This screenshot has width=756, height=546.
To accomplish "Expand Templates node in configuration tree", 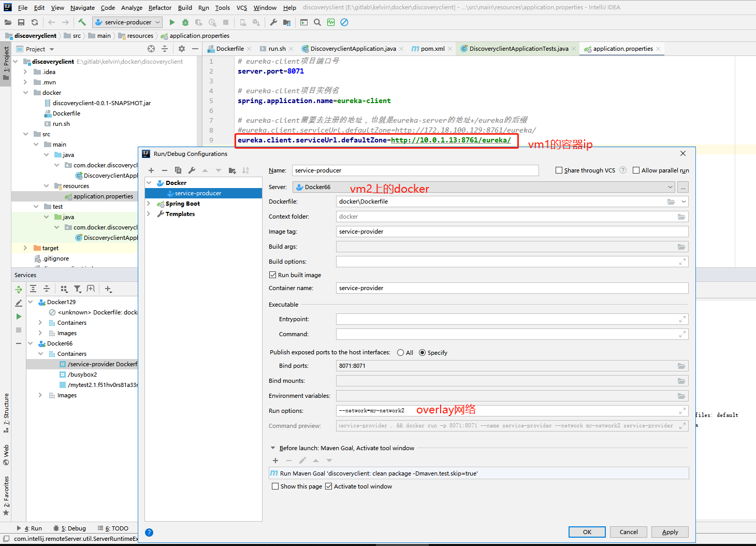I will click(149, 214).
